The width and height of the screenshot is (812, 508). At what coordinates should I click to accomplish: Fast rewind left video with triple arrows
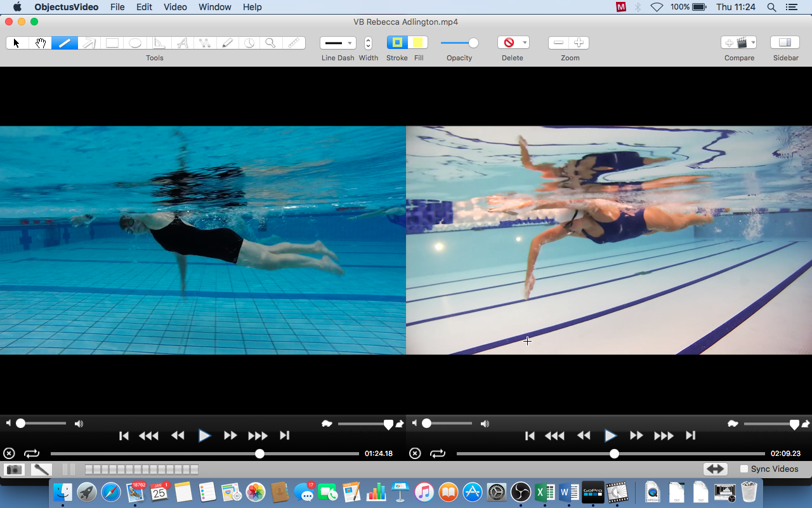tap(149, 436)
